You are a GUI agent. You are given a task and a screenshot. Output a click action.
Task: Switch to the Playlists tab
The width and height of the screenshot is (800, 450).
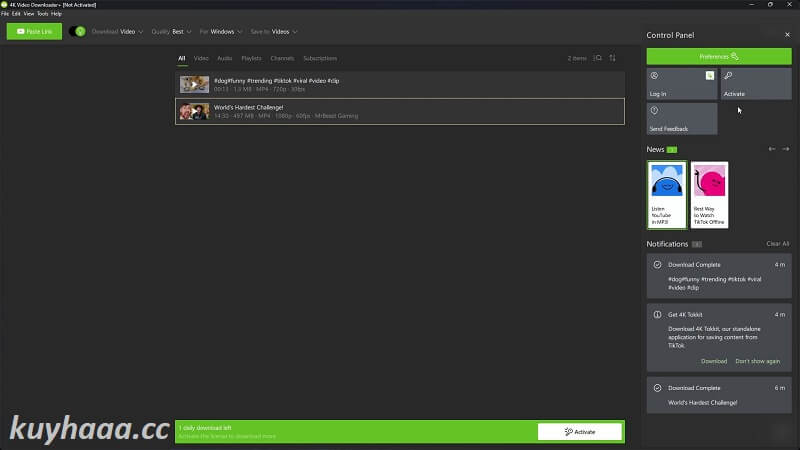tap(251, 58)
